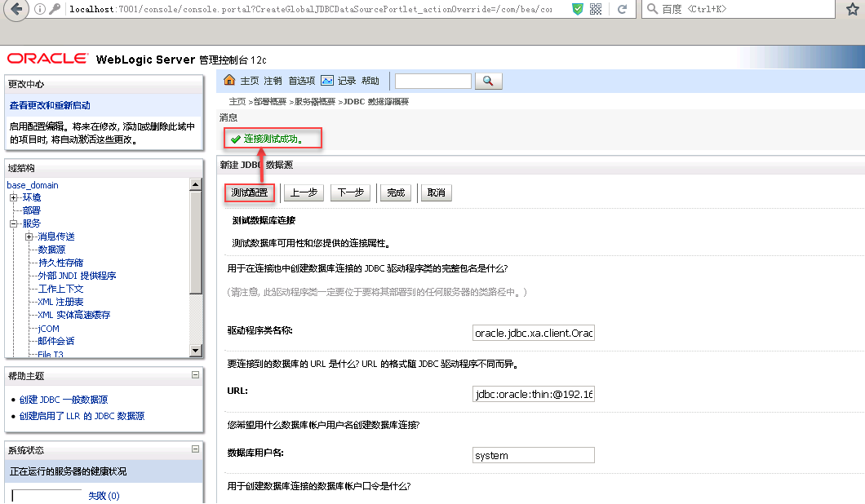This screenshot has width=865, height=504.
Task: Reload the page with the refresh icon
Action: click(x=623, y=9)
